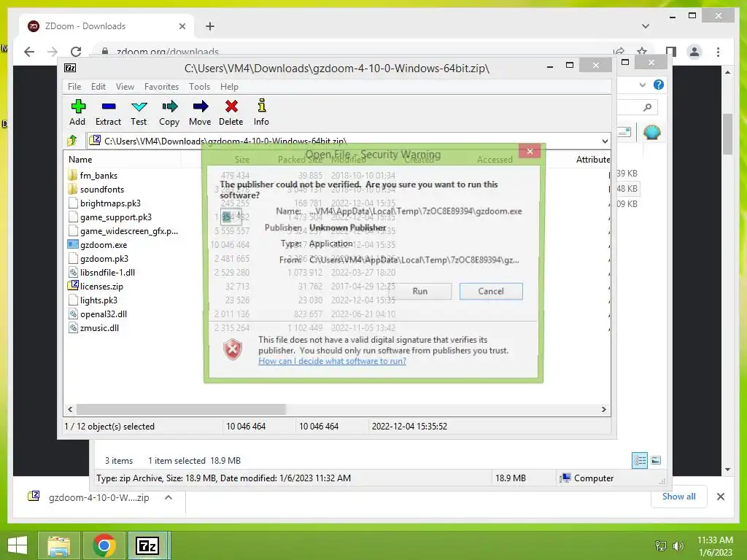Switch Explorer to details view icon
Screen dimensions: 747x560
point(640,460)
